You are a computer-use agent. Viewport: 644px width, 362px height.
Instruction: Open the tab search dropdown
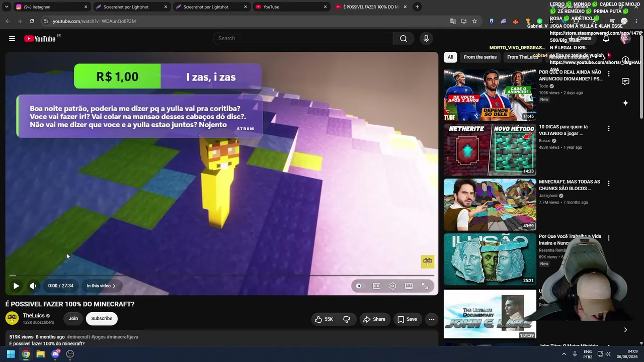tap(7, 7)
